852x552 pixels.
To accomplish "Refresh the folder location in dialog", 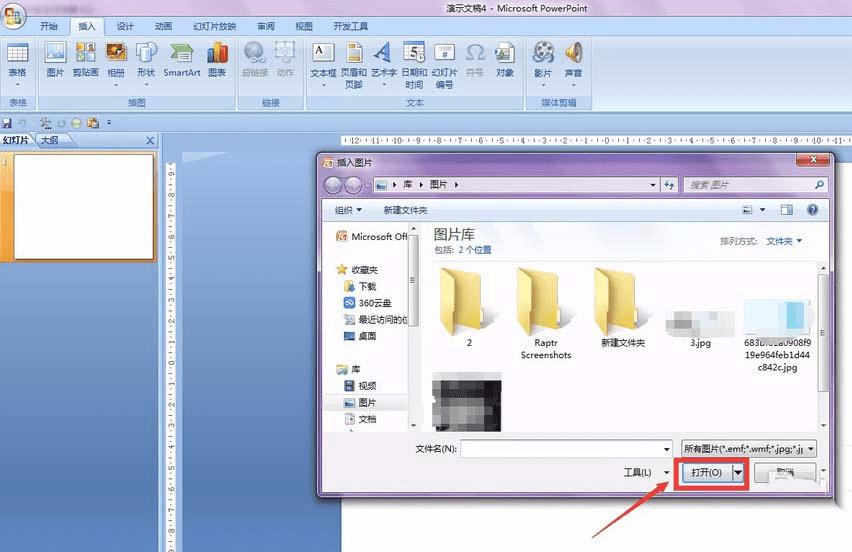I will (x=669, y=185).
